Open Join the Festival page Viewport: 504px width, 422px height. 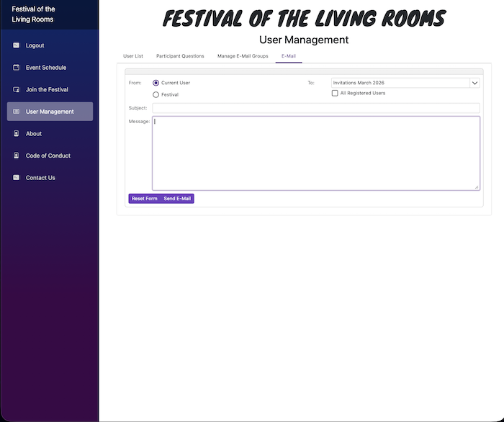tap(50, 89)
